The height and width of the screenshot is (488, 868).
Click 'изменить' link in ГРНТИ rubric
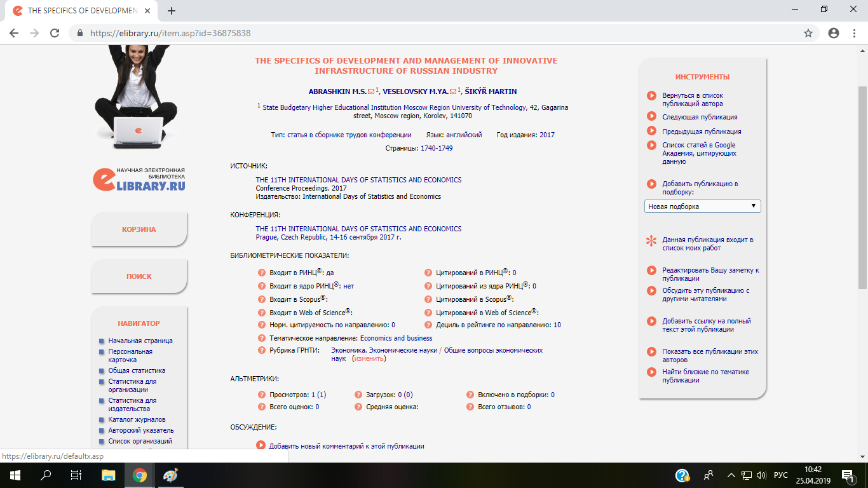(x=369, y=358)
